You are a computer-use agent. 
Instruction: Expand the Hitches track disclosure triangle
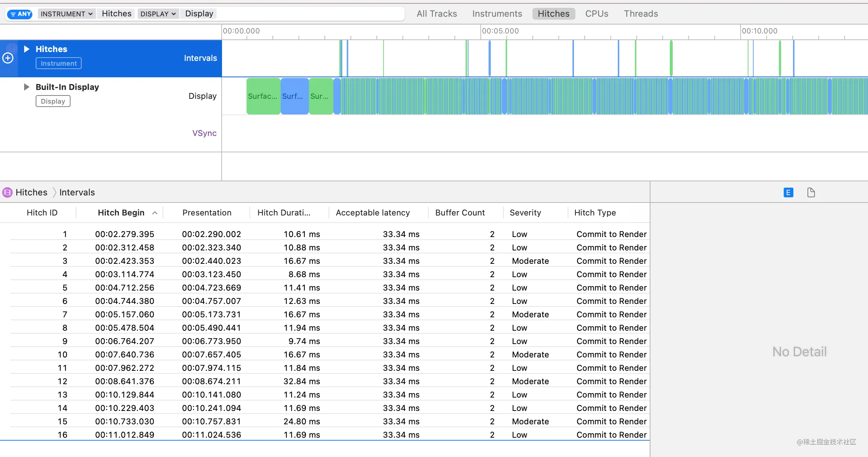coord(26,49)
